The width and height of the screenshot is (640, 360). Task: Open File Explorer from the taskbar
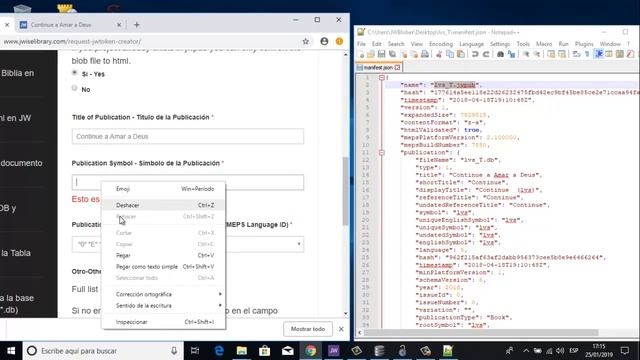point(242,351)
